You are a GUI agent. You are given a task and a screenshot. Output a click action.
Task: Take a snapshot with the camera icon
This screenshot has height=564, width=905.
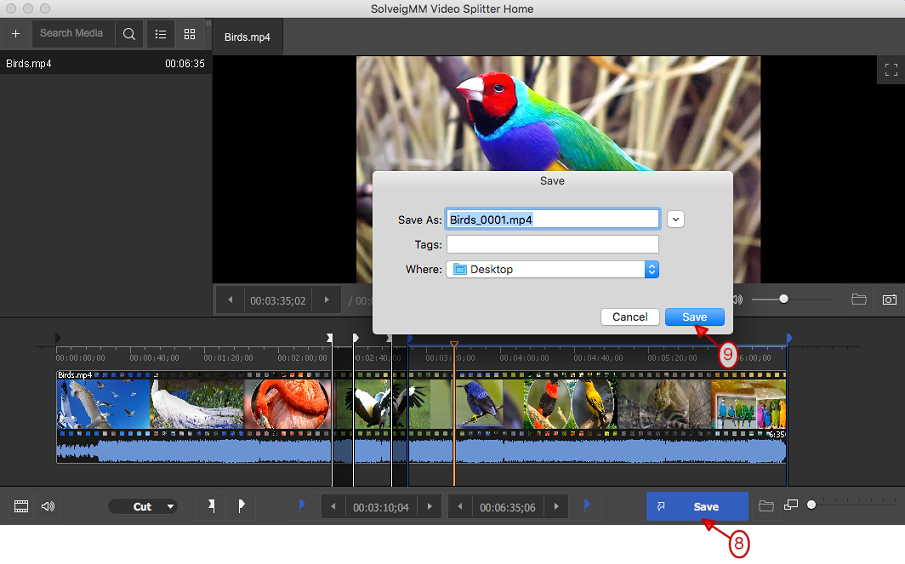click(888, 299)
